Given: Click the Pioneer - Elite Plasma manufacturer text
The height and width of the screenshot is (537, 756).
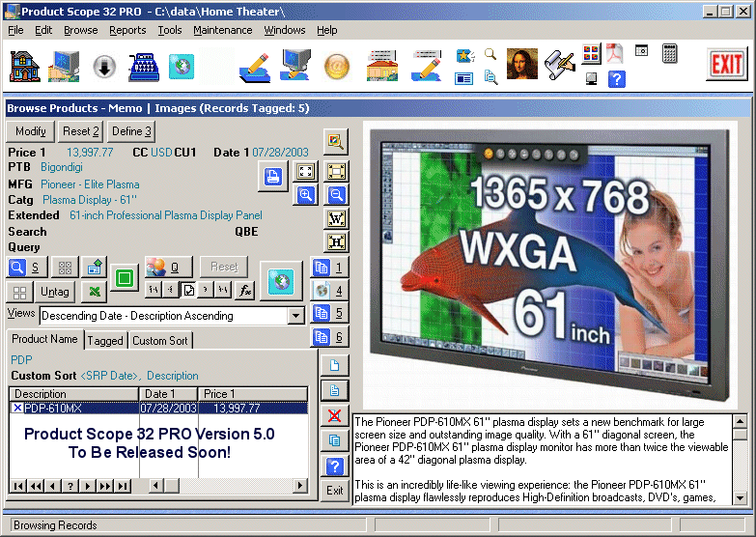Looking at the screenshot, I should [x=90, y=184].
